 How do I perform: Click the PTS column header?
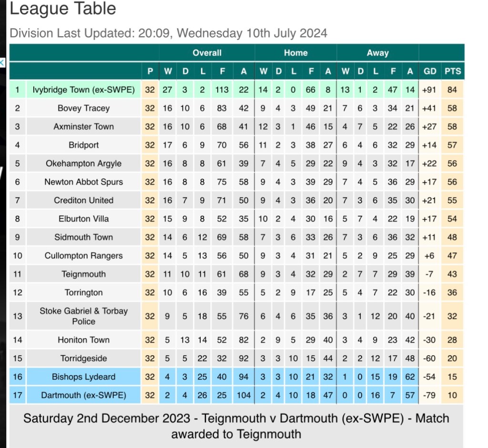click(452, 71)
